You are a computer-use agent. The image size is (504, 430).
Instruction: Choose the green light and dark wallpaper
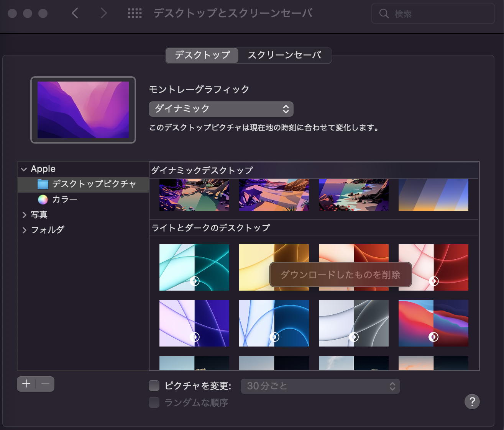click(x=194, y=267)
